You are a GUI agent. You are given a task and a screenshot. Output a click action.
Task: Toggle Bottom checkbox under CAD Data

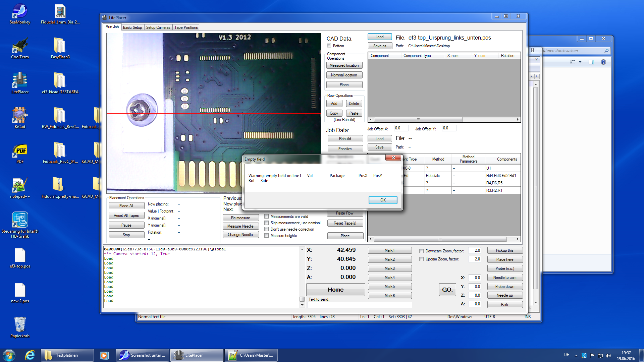pos(329,46)
